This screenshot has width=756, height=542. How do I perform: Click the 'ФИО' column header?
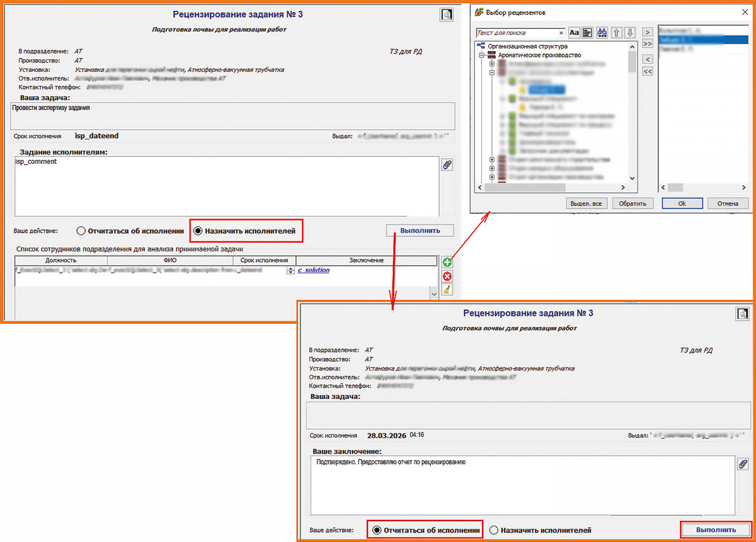click(169, 260)
